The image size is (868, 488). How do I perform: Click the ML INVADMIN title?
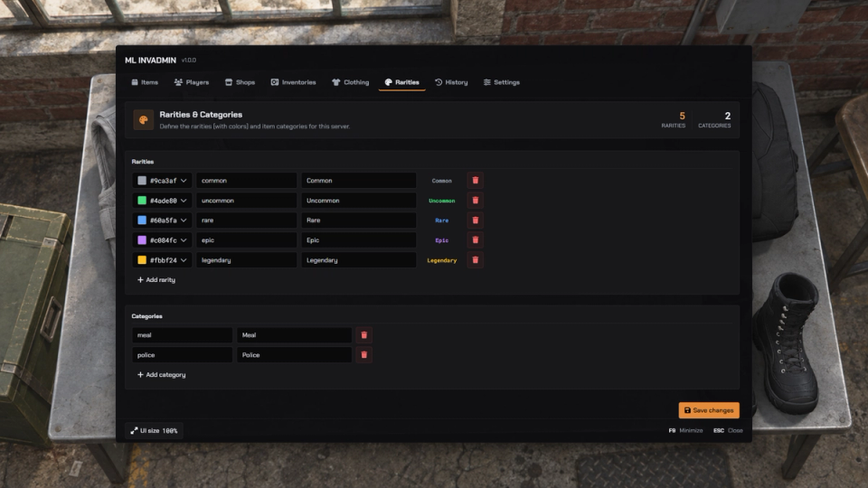(151, 60)
